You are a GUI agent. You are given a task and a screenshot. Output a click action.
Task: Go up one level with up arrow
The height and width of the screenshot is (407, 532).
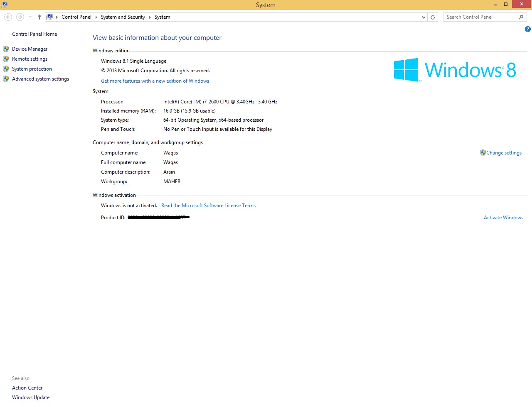(x=39, y=17)
